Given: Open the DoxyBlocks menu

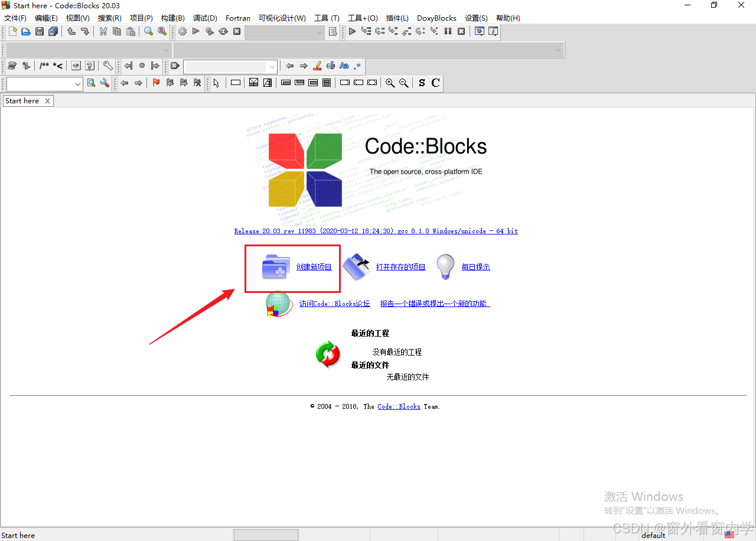Looking at the screenshot, I should (436, 18).
